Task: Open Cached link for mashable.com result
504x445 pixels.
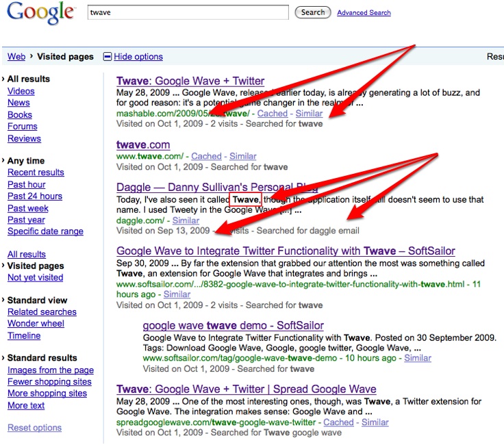Action: 273,114
